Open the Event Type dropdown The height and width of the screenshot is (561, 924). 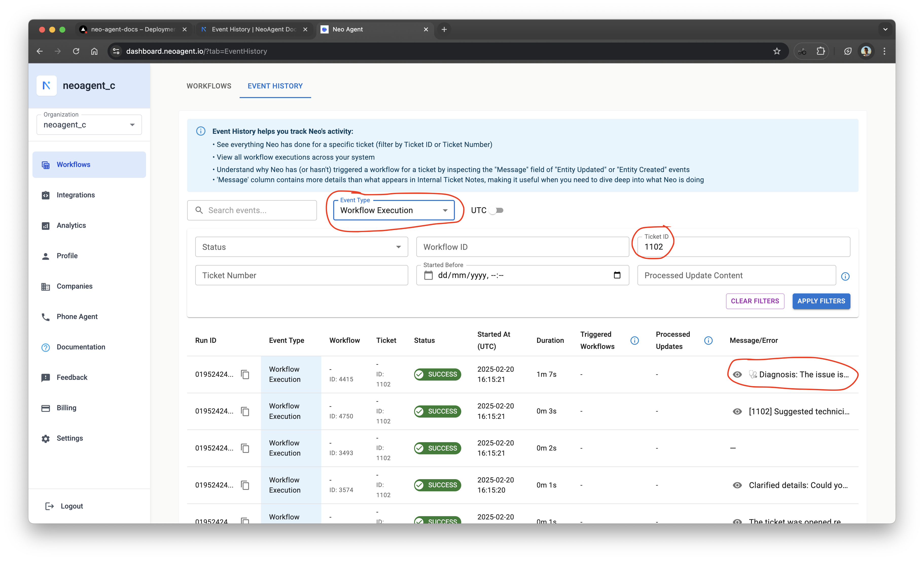[394, 210]
